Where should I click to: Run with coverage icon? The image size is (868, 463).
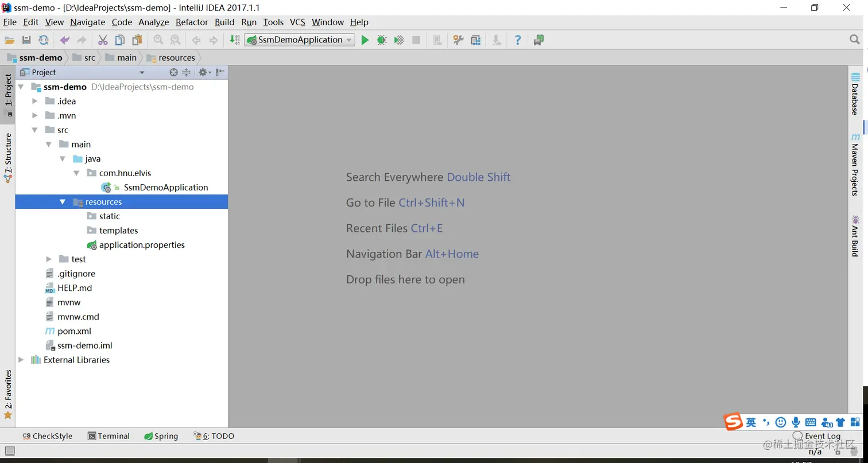tap(399, 40)
